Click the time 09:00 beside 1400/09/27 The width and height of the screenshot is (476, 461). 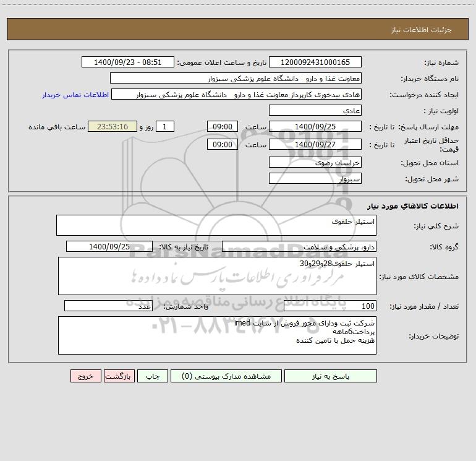coord(222,144)
